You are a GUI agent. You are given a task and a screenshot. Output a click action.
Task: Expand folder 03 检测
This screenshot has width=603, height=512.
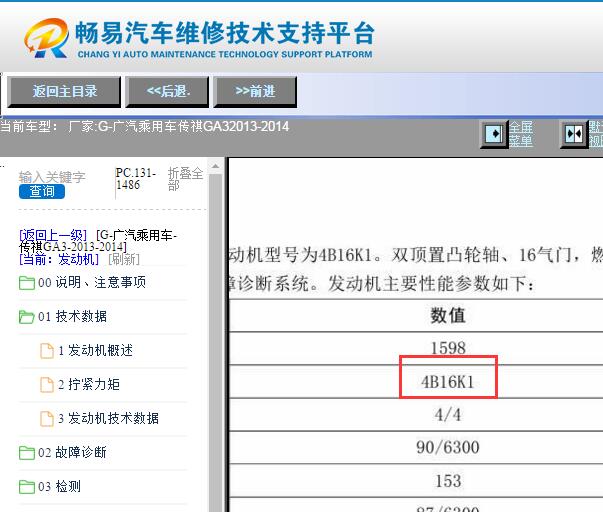59,487
